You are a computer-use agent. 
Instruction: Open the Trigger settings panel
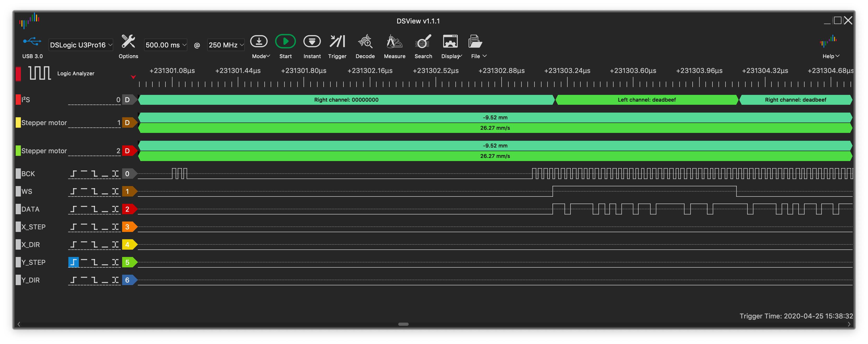coord(337,42)
